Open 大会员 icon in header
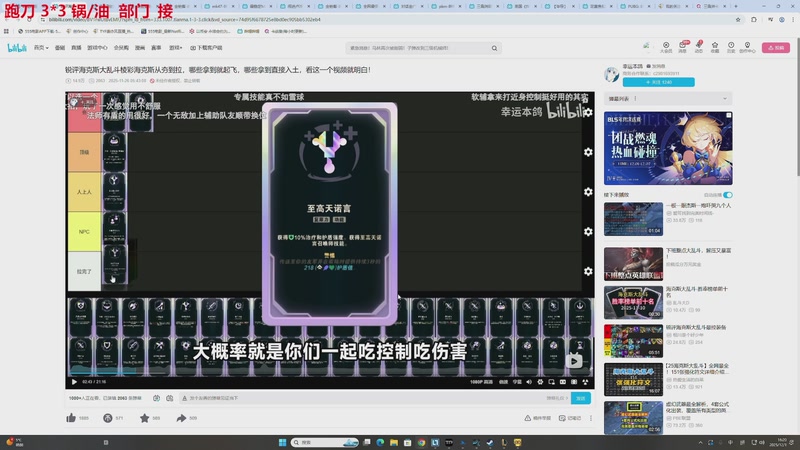Image resolution: width=800 pixels, height=450 pixels. (666, 47)
